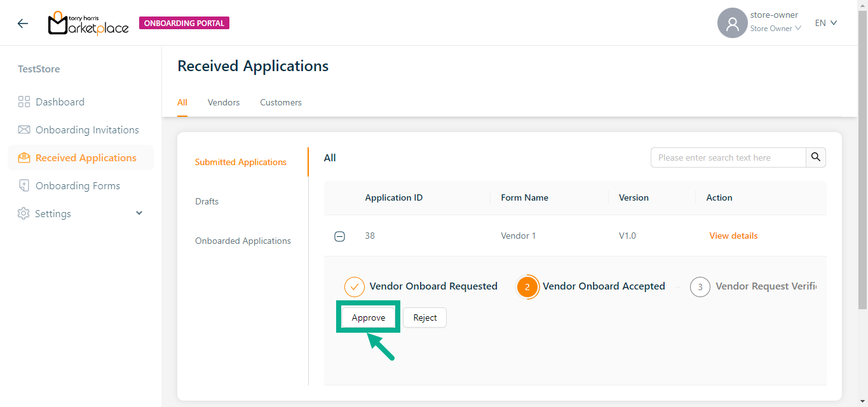Click the magnifier search button
This screenshot has height=407, width=868.
(x=816, y=157)
